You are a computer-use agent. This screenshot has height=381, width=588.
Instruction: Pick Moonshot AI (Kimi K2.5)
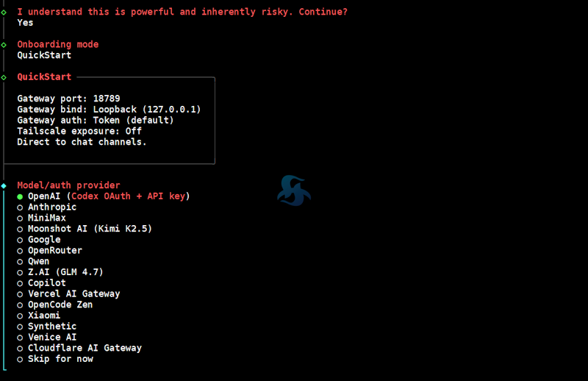point(89,229)
